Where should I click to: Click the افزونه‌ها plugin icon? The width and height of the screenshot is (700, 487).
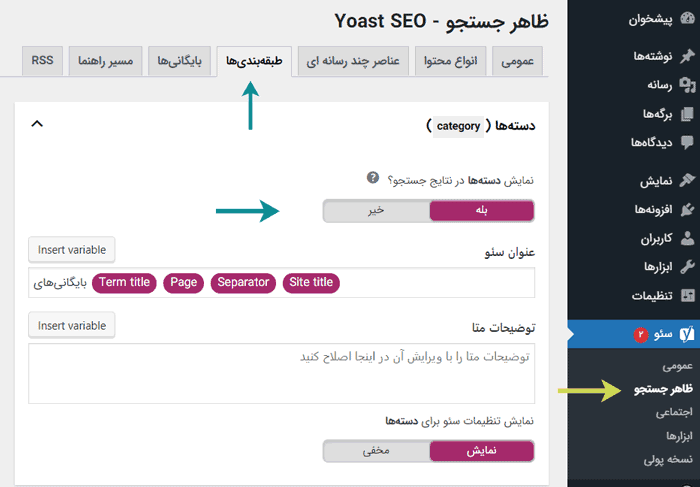688,209
